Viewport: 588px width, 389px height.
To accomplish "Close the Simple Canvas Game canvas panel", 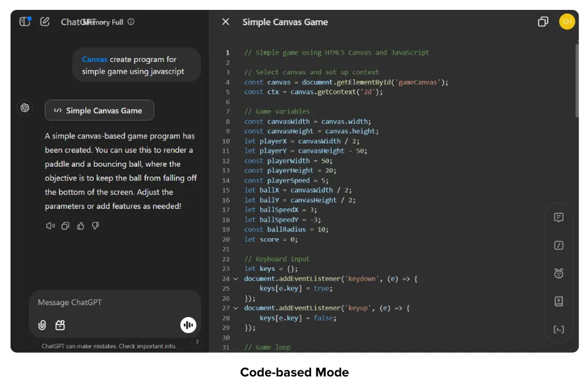I will click(x=225, y=22).
